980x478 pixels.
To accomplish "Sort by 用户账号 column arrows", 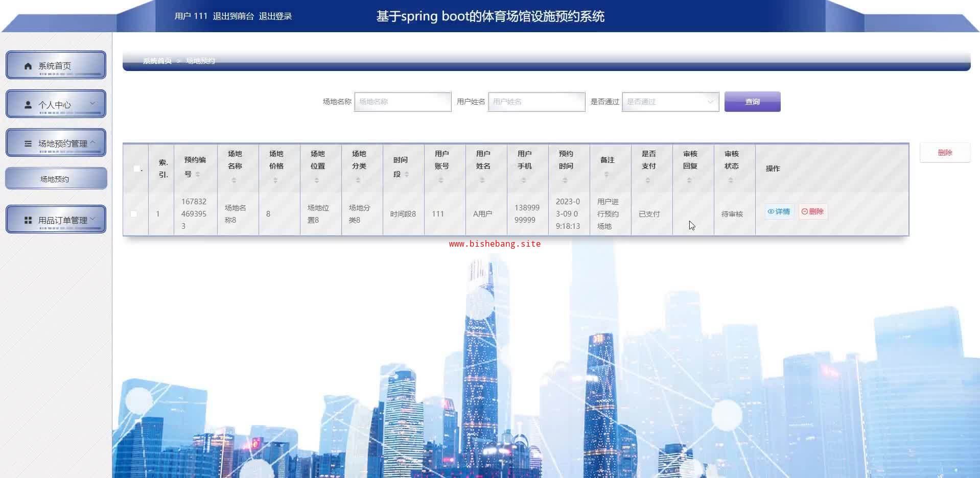I will 441,180.
